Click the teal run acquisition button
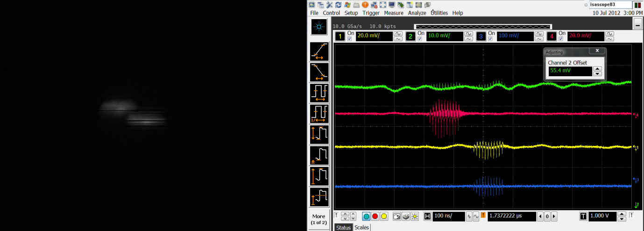The height and width of the screenshot is (231, 644). pyautogui.click(x=367, y=216)
